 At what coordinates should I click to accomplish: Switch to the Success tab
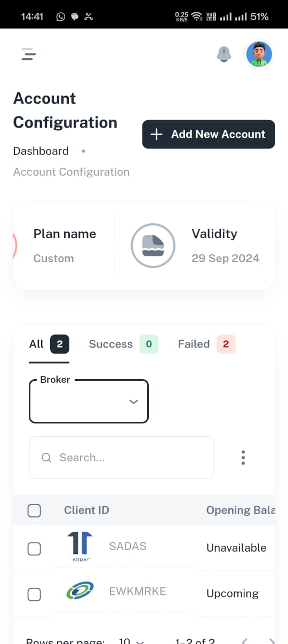tap(121, 344)
